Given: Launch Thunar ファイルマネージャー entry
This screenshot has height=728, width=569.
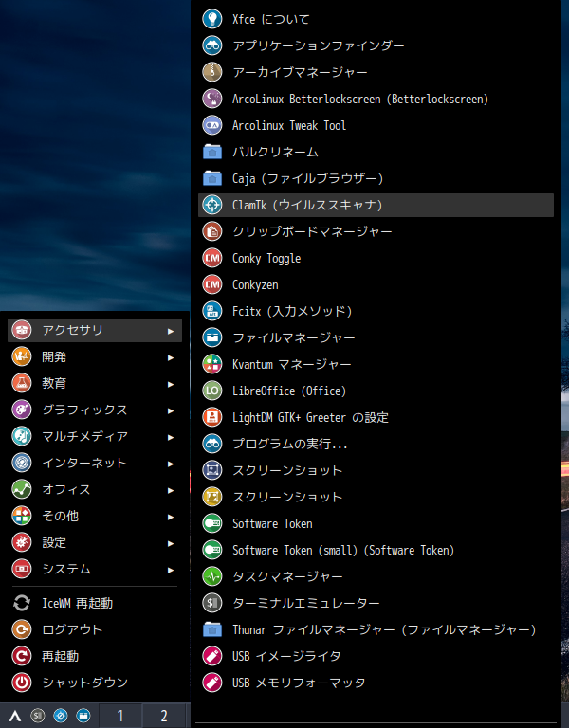Looking at the screenshot, I should [376, 629].
